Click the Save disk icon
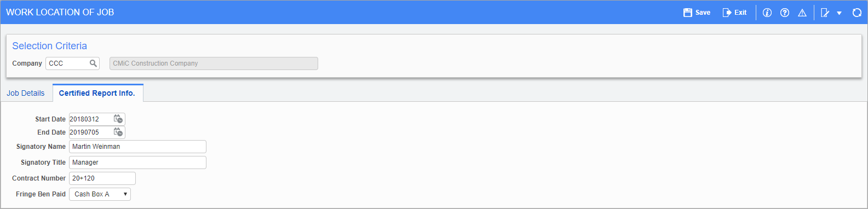The height and width of the screenshot is (209, 868). coord(688,13)
